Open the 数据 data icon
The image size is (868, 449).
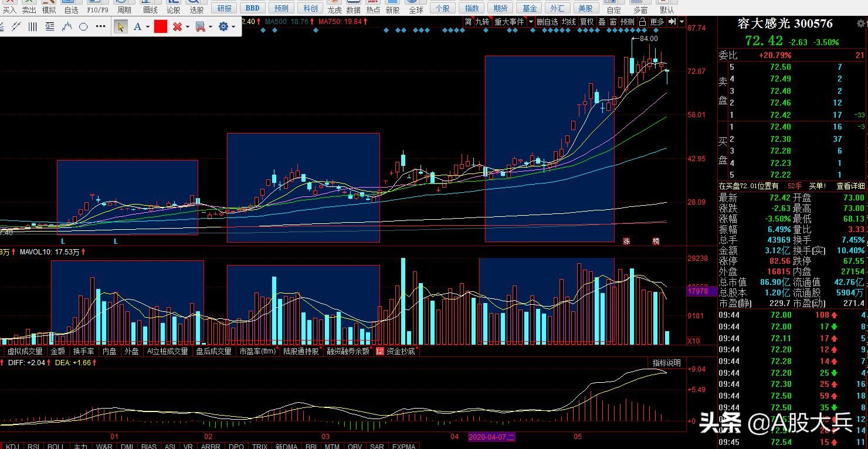(x=354, y=6)
